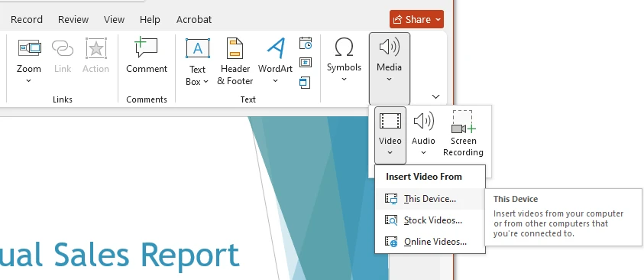
Task: Select Online Videos... menu entry
Action: pos(430,242)
